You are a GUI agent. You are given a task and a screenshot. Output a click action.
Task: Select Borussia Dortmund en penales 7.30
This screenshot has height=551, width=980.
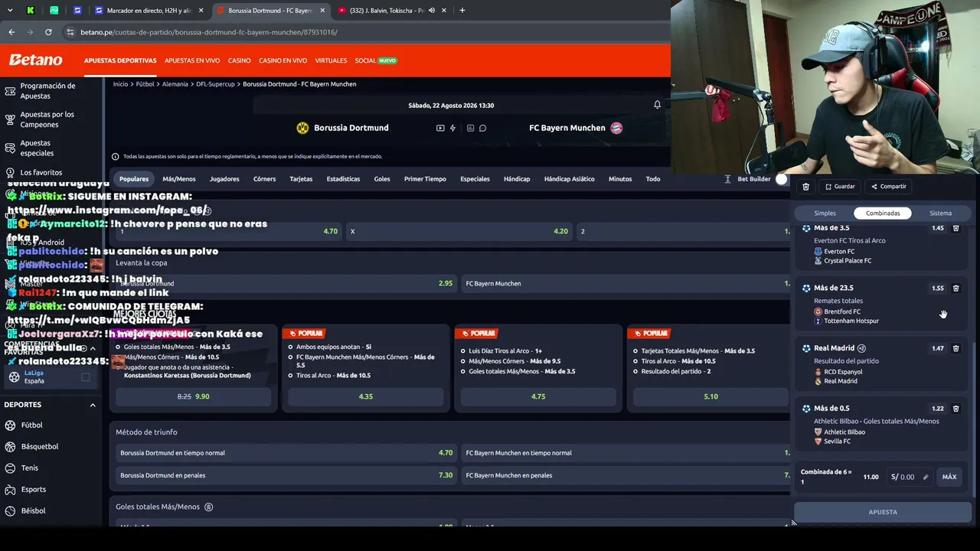click(x=286, y=475)
